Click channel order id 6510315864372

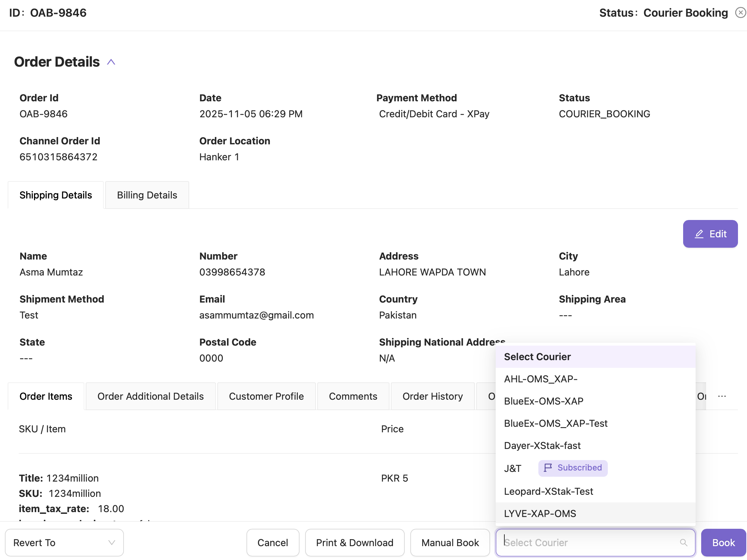(58, 157)
